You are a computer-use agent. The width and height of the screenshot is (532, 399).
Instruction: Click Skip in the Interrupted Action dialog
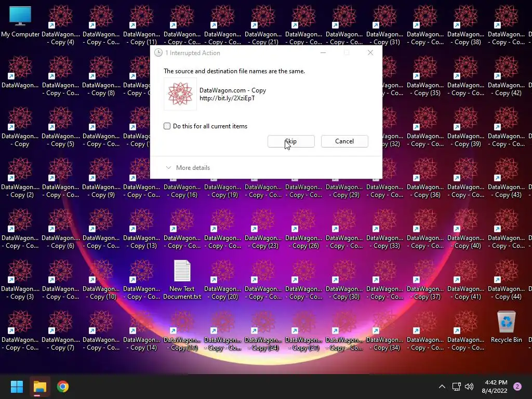point(291,141)
